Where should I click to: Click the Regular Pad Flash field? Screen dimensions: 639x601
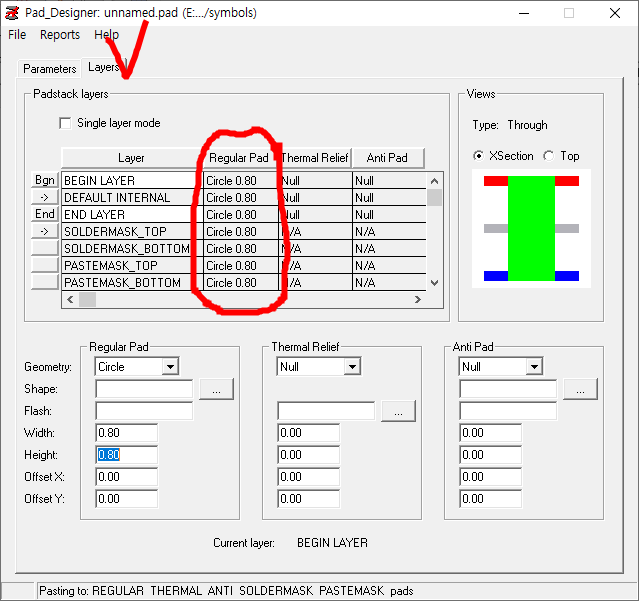click(144, 411)
